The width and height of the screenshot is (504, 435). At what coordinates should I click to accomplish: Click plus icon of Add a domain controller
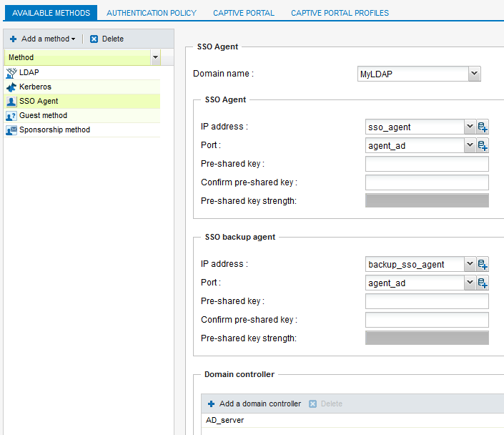click(211, 404)
